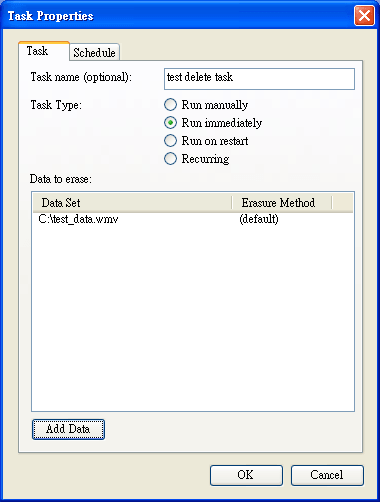Switch to the Schedule tab
Image resolution: width=380 pixels, height=502 pixels.
coord(94,52)
